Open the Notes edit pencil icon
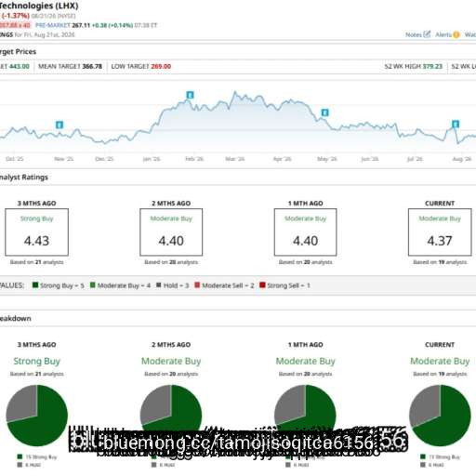Image resolution: width=476 pixels, height=476 pixels. (427, 34)
